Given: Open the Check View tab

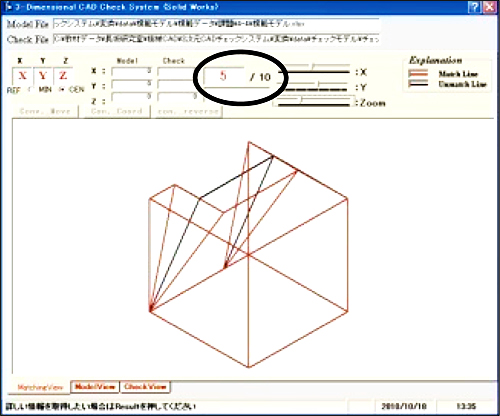Looking at the screenshot, I should (145, 387).
